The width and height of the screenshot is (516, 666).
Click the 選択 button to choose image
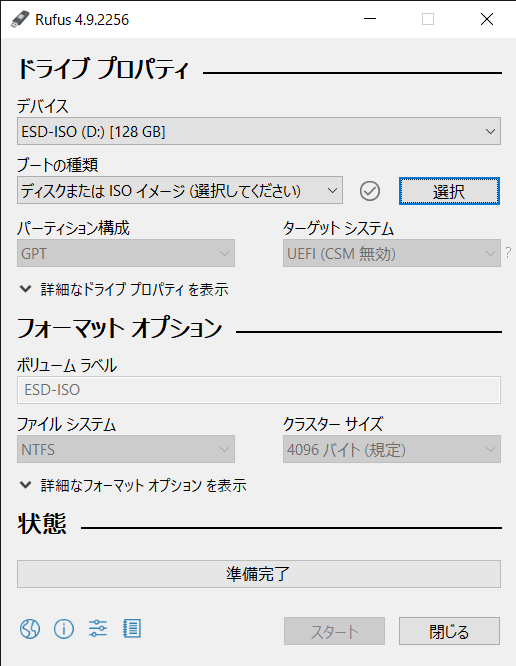[x=449, y=191]
